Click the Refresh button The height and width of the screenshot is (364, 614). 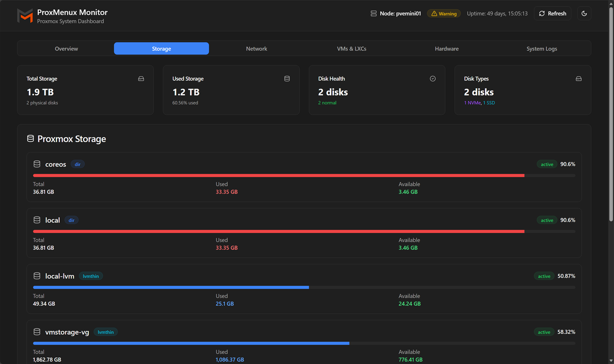(x=552, y=13)
